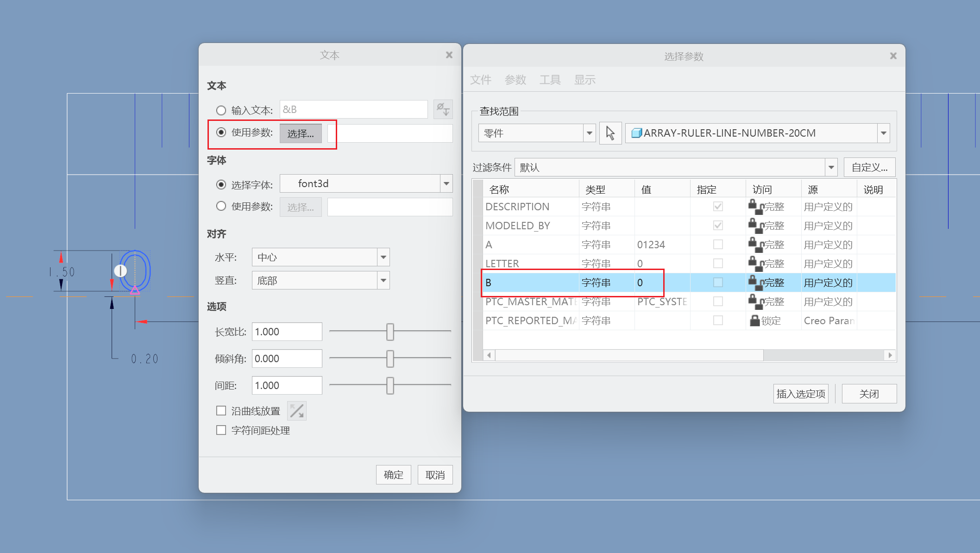Screen dimensions: 980x553
Task: Click the access lock icon in DESCRIPTION row
Action: coord(755,207)
